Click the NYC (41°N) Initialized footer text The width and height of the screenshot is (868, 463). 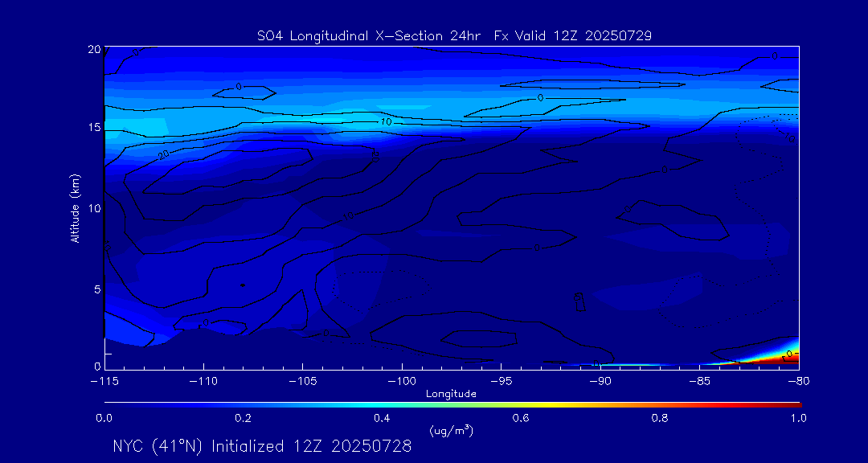coord(262,446)
